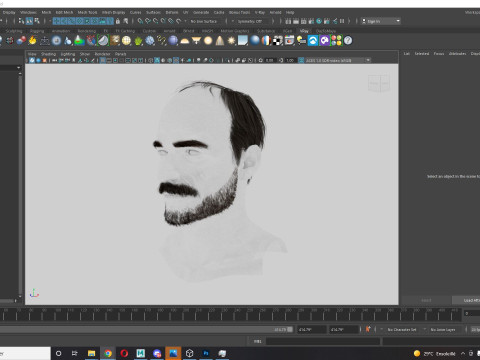Open the Arnold menu in menu bar
The width and height of the screenshot is (480, 360).
coord(275,12)
